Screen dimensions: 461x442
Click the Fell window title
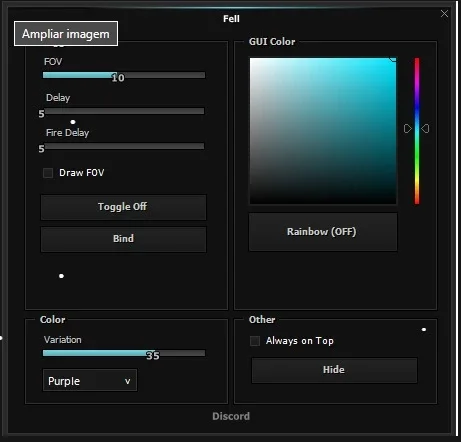[231, 19]
